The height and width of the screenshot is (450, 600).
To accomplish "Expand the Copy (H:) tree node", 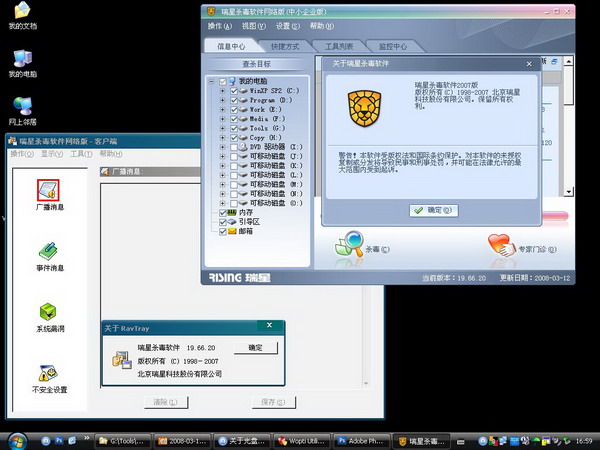I will (222, 138).
